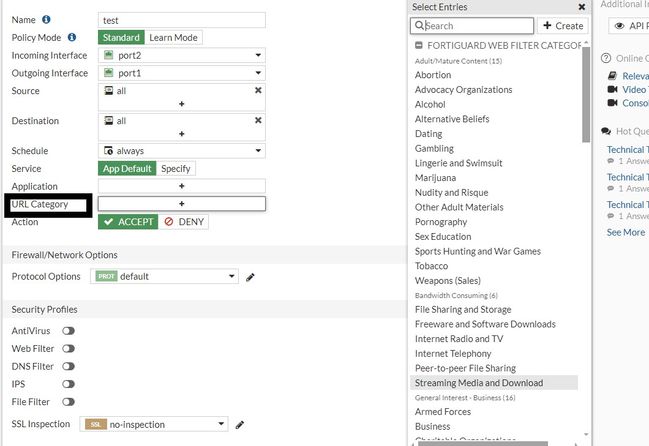The height and width of the screenshot is (446, 649).
Task: Click the info icon next to Name
Action: coord(47,19)
